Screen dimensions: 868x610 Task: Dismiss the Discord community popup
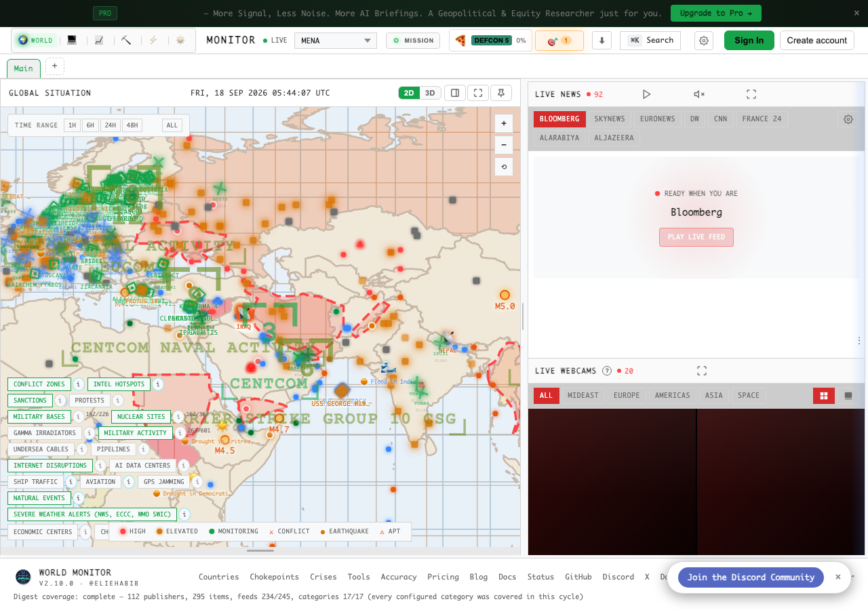(838, 577)
